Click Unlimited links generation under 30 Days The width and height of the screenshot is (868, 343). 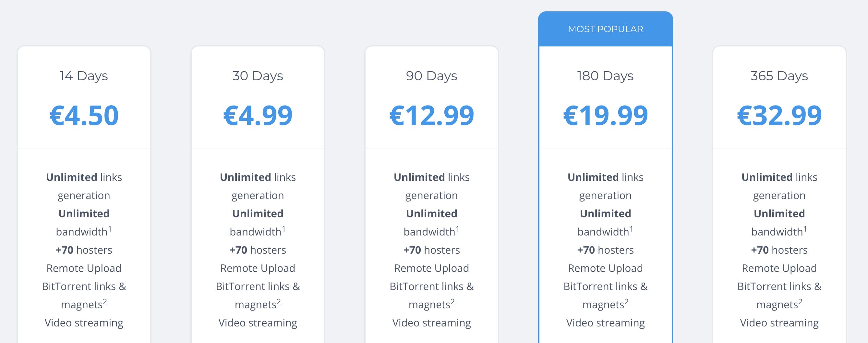coord(258,185)
